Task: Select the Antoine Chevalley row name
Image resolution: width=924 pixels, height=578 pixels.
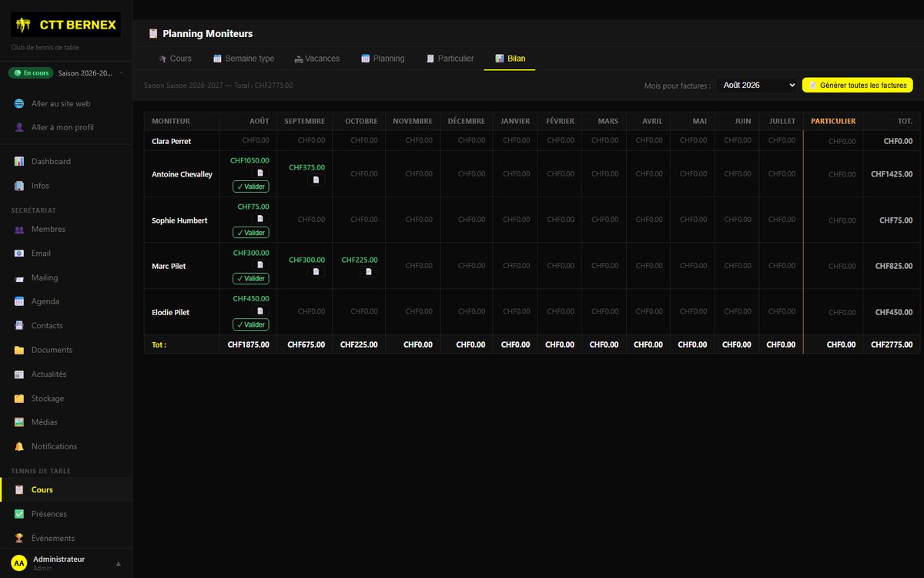Action: tap(182, 174)
